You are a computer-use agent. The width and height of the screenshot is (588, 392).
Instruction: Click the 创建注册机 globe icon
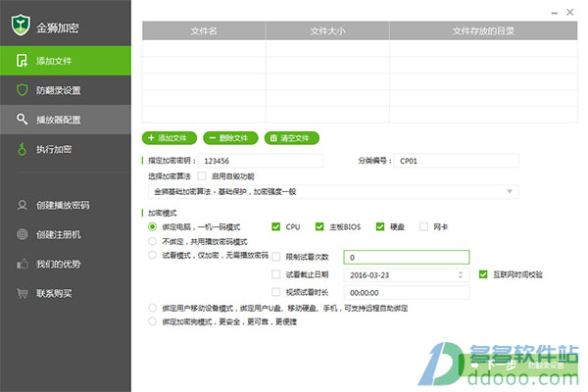click(23, 234)
